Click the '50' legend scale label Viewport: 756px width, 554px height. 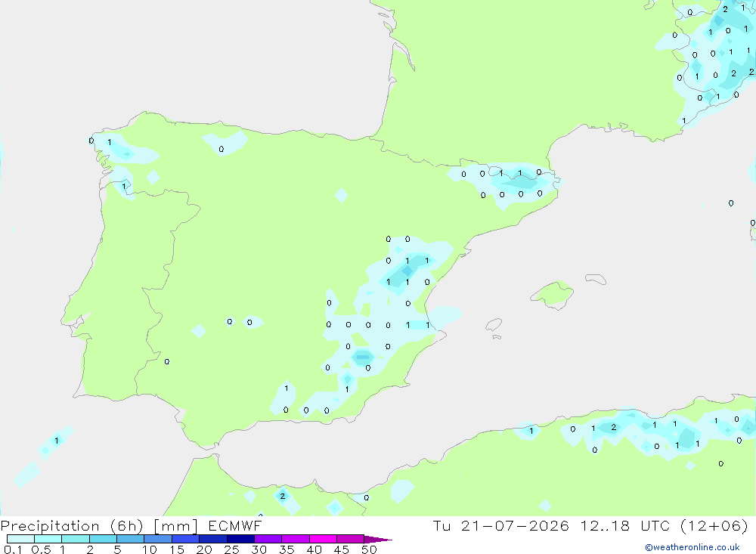(369, 549)
